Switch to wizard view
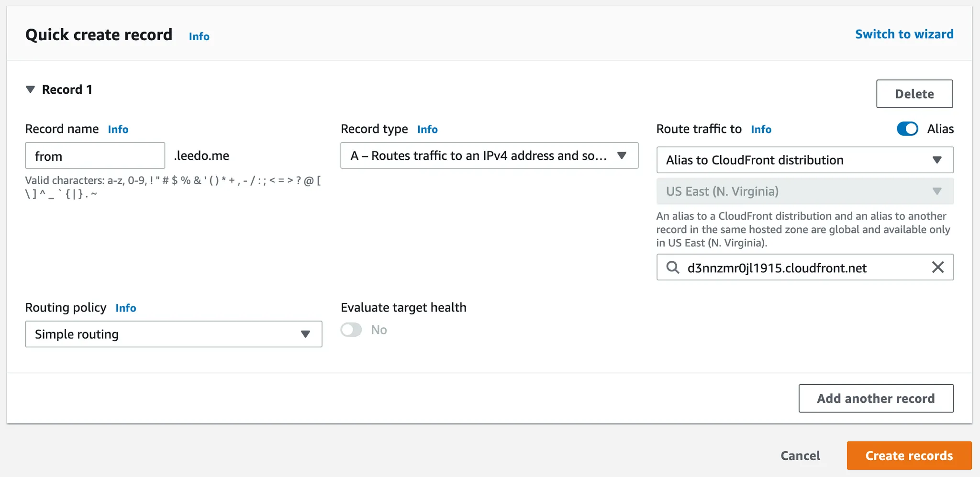The height and width of the screenshot is (477, 980). click(904, 34)
